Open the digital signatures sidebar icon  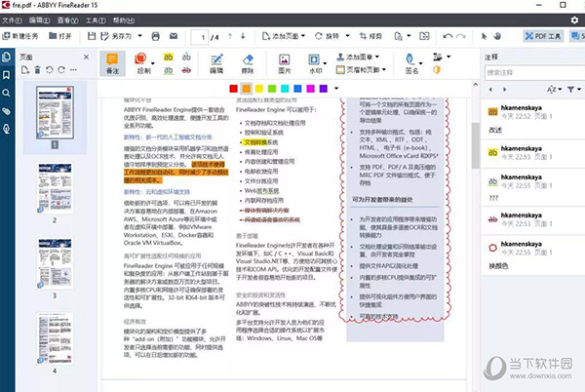(7, 129)
